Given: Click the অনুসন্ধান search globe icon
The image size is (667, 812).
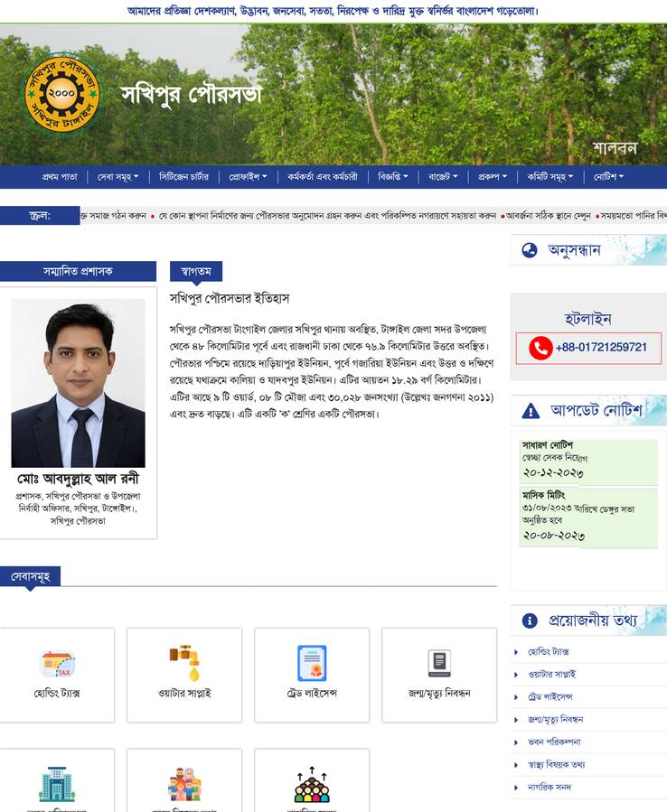Looking at the screenshot, I should (x=530, y=251).
